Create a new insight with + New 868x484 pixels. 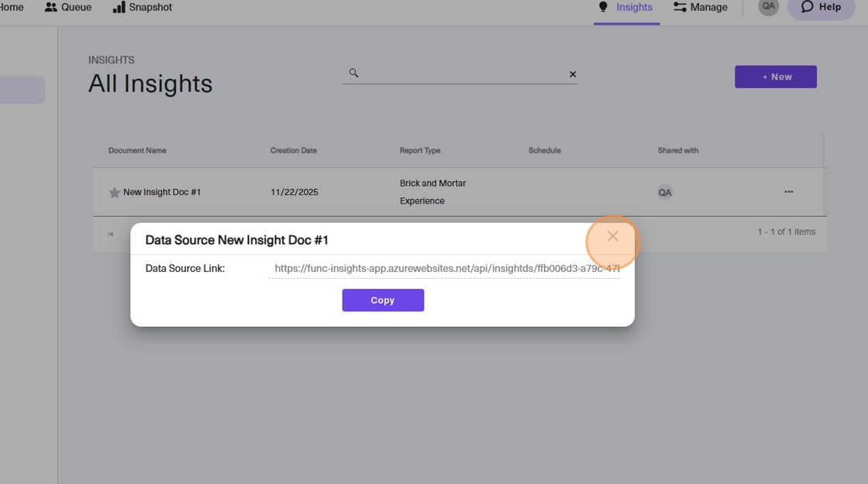[776, 77]
